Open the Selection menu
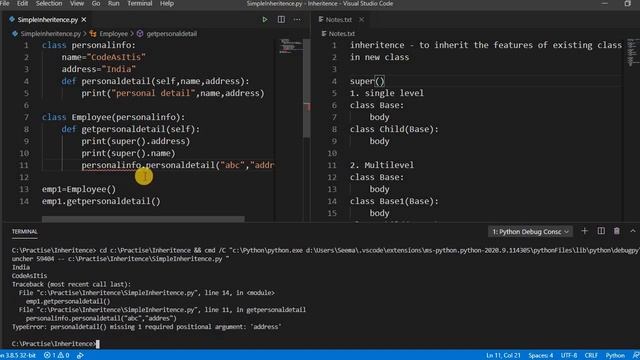640x360 pixels. pyautogui.click(x=49, y=4)
